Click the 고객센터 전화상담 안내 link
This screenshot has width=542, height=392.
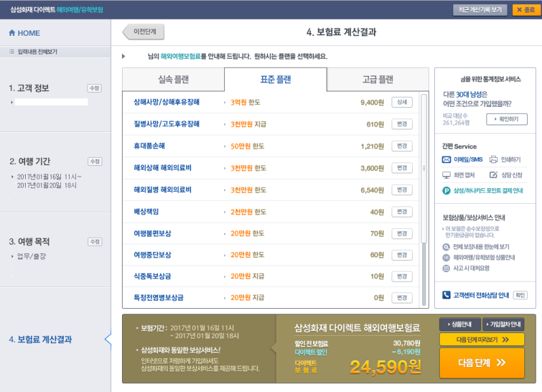pos(481,295)
